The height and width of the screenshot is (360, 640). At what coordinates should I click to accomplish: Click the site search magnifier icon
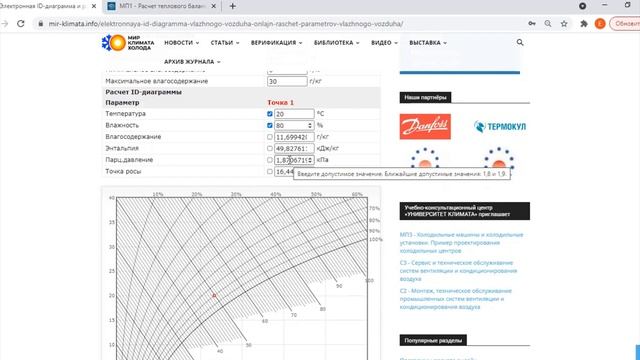click(520, 42)
